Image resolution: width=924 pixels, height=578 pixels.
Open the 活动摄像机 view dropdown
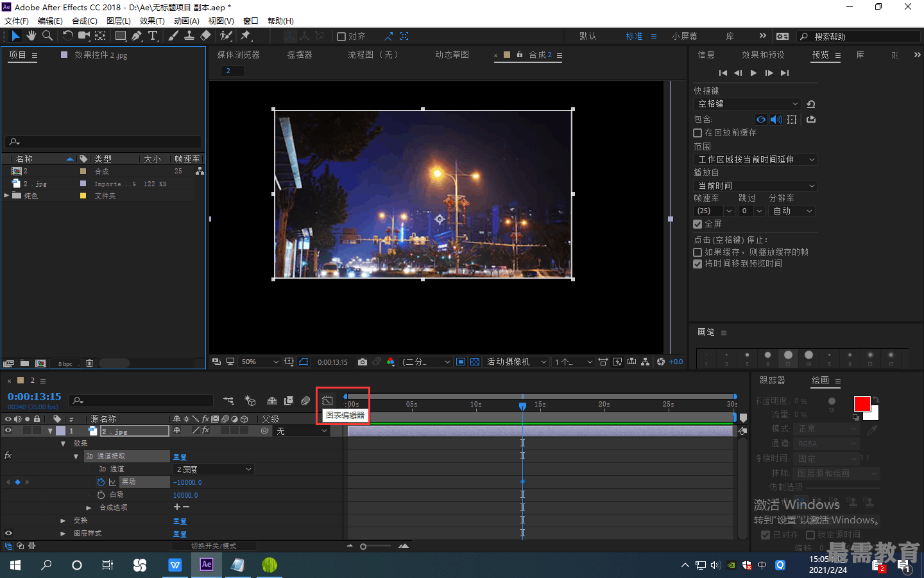click(517, 362)
